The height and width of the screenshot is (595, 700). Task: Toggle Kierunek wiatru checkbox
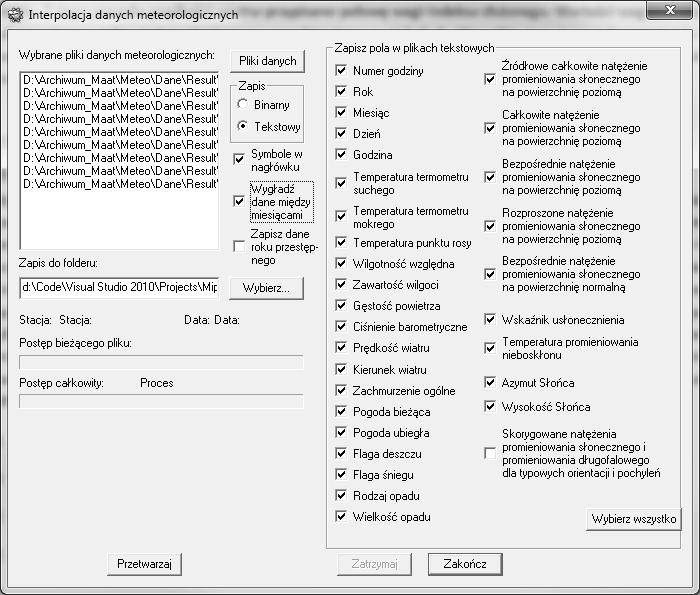341,369
